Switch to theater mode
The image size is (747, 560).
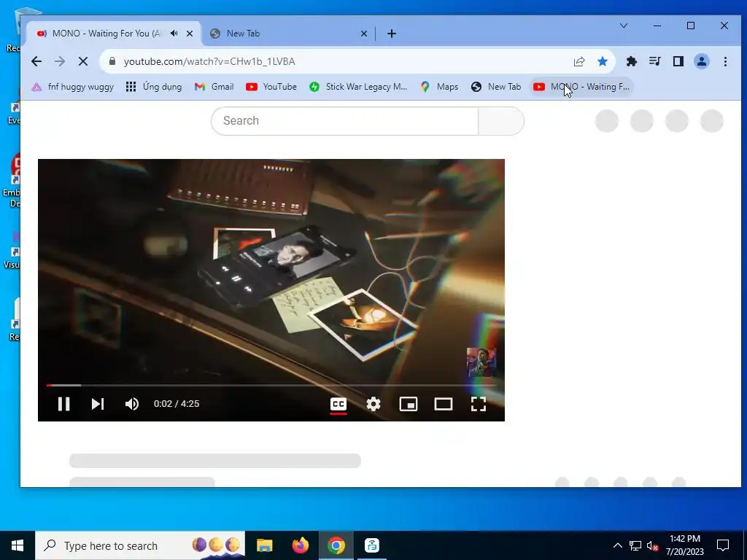tap(443, 404)
